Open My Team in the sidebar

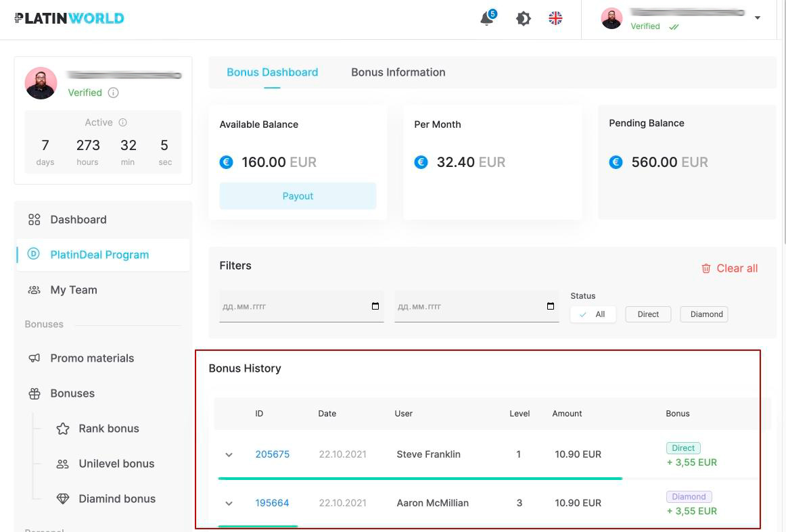(x=74, y=290)
